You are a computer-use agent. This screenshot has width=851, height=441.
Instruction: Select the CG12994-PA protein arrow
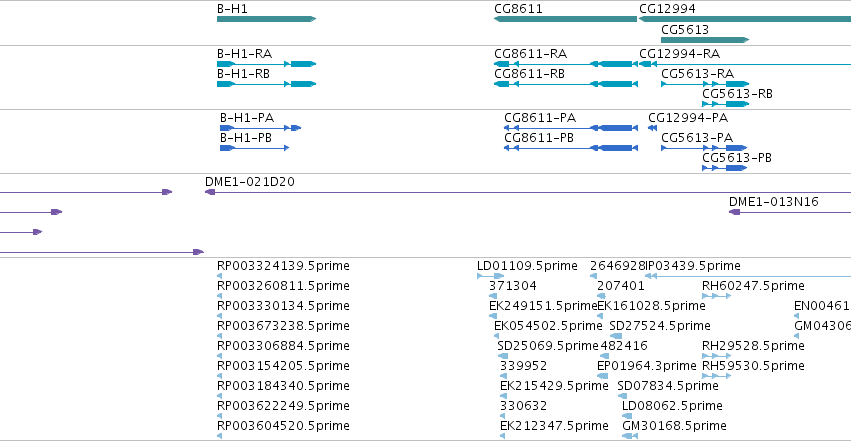pos(652,128)
